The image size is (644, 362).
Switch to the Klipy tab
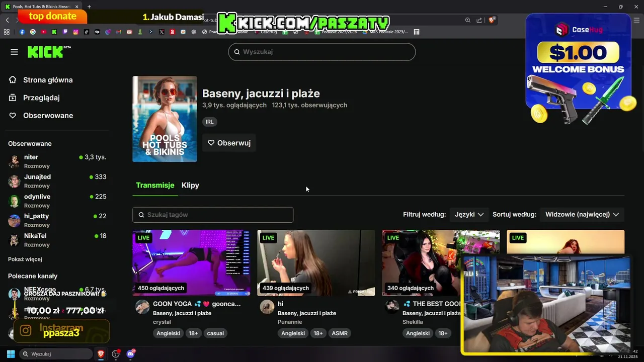point(190,185)
